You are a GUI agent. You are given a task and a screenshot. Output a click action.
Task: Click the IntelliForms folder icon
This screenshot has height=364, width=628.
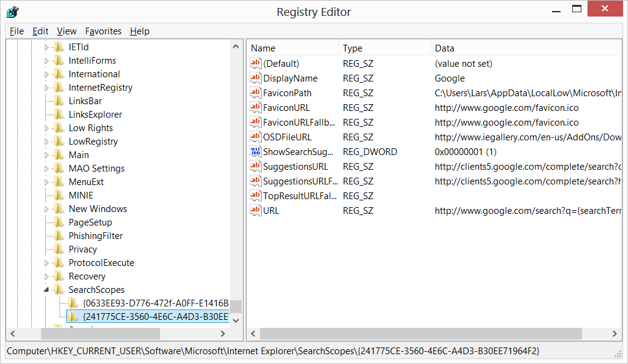point(59,61)
